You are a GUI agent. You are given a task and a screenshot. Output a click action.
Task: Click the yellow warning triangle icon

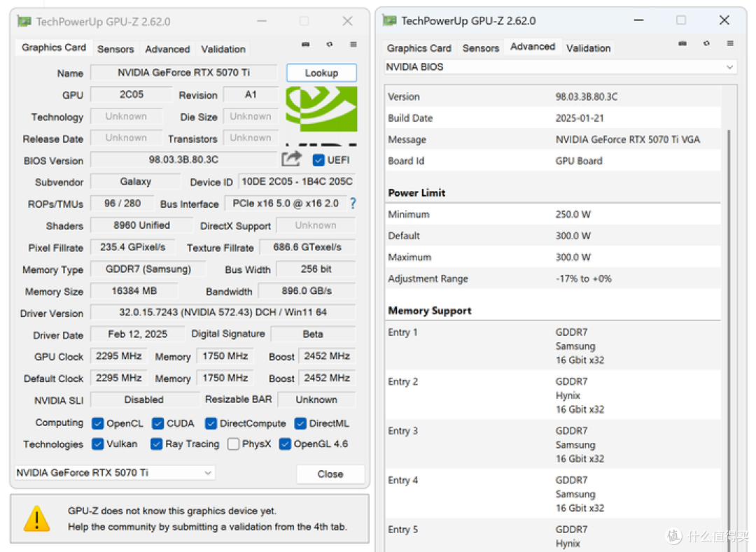tap(36, 518)
